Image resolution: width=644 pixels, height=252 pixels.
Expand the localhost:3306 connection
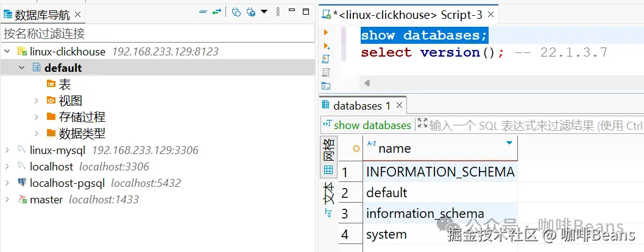pos(7,167)
